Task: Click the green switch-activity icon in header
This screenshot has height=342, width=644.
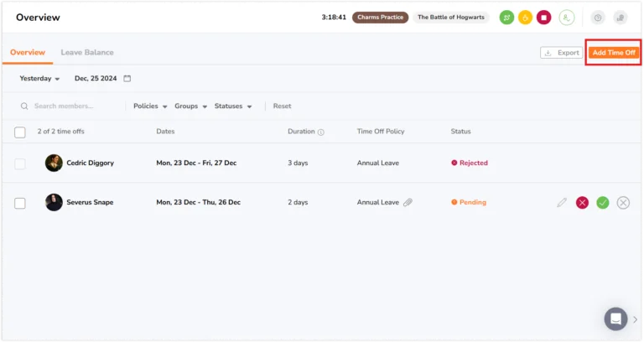Action: coord(506,18)
